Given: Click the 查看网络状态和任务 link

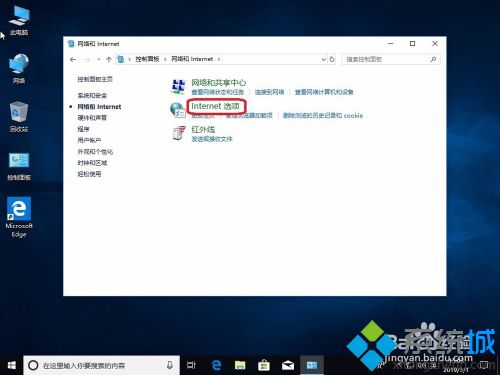Looking at the screenshot, I should 217,92.
